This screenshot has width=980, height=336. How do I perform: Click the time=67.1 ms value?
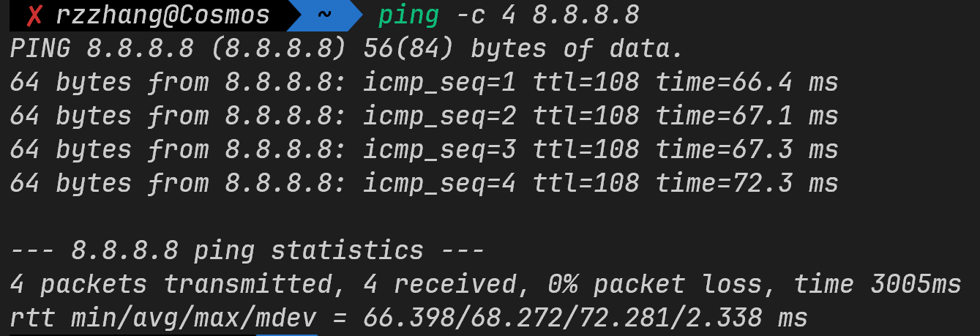click(747, 116)
